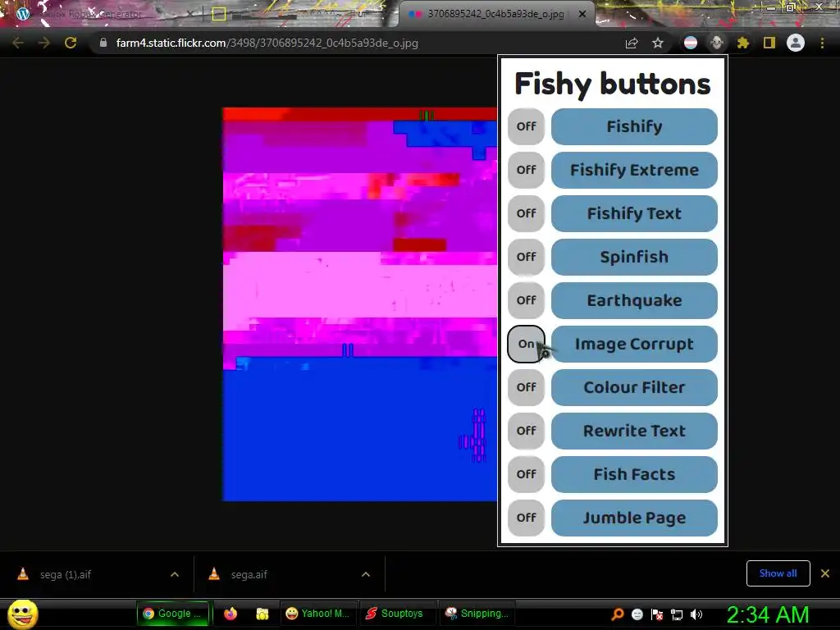
Task: Click the Image Corrupt button
Action: pyautogui.click(x=634, y=344)
